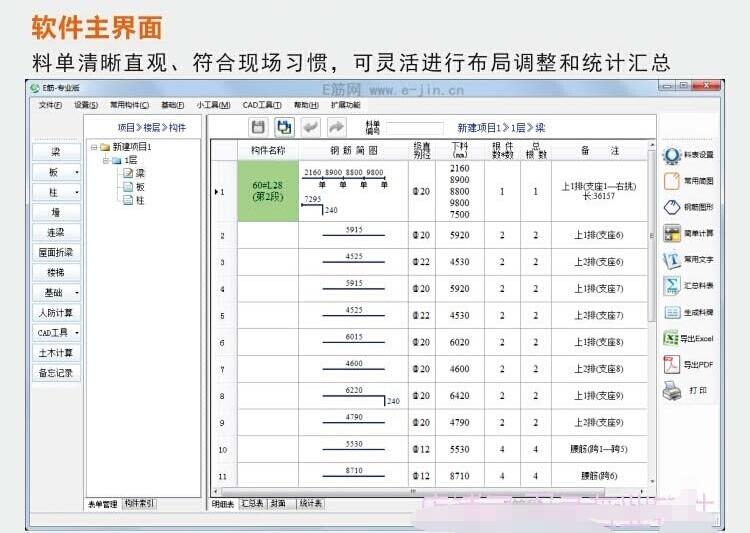Click the save floppy disk icon
This screenshot has width=750, height=533.
click(258, 127)
